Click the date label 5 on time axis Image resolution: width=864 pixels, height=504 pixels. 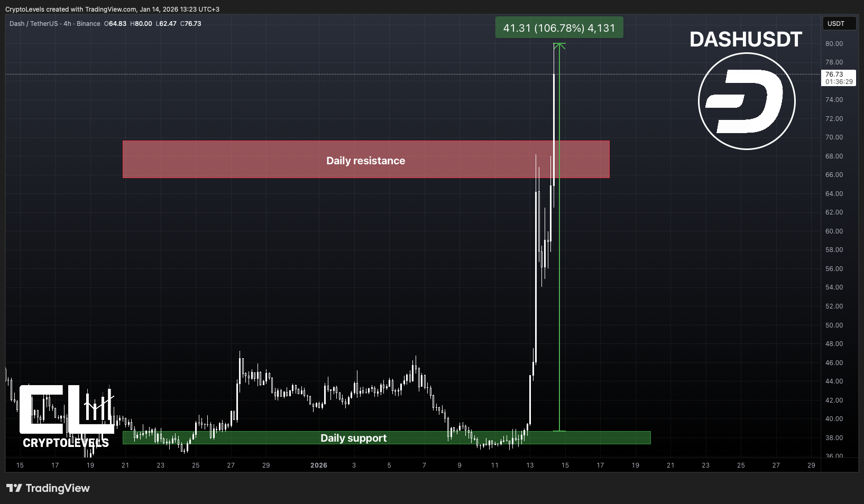click(x=389, y=465)
